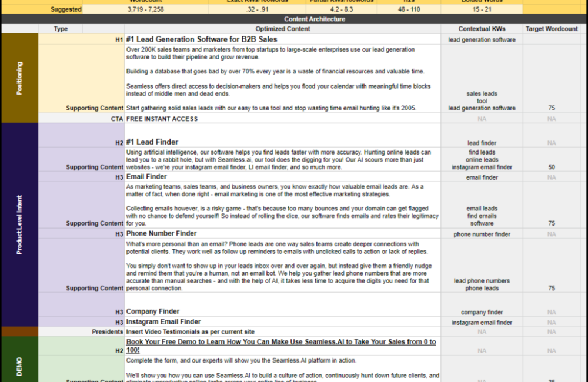Viewport: 588px width, 382px height.
Task: Select the suggested value '.32 - .91'
Action: coord(258,9)
